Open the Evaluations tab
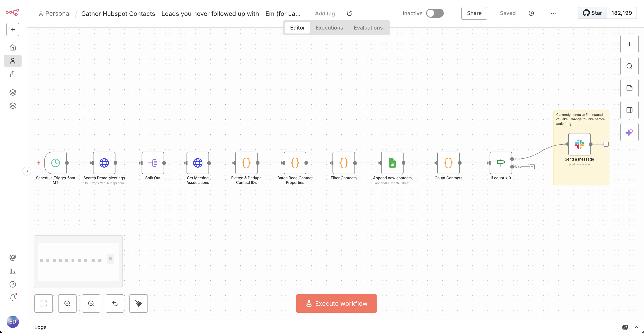644x333 pixels. 368,28
